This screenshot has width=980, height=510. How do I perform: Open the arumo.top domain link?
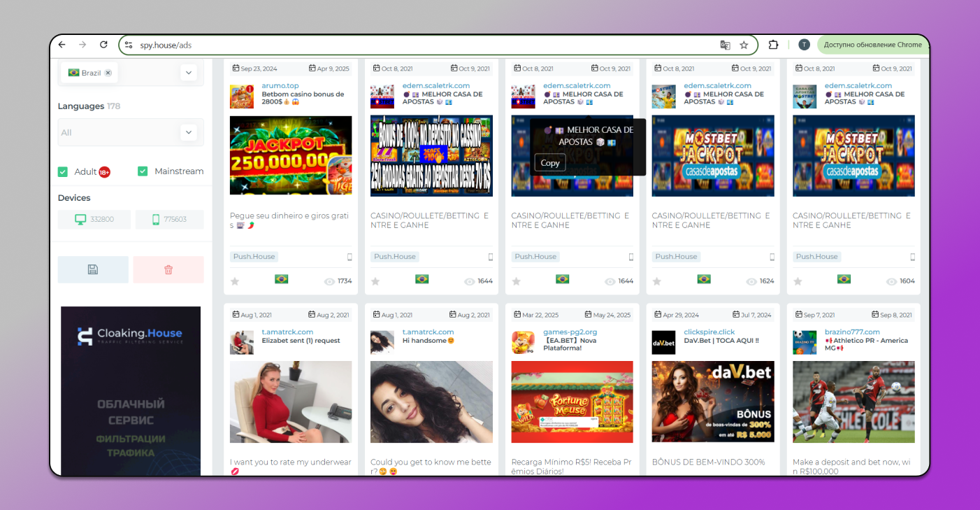(x=280, y=86)
